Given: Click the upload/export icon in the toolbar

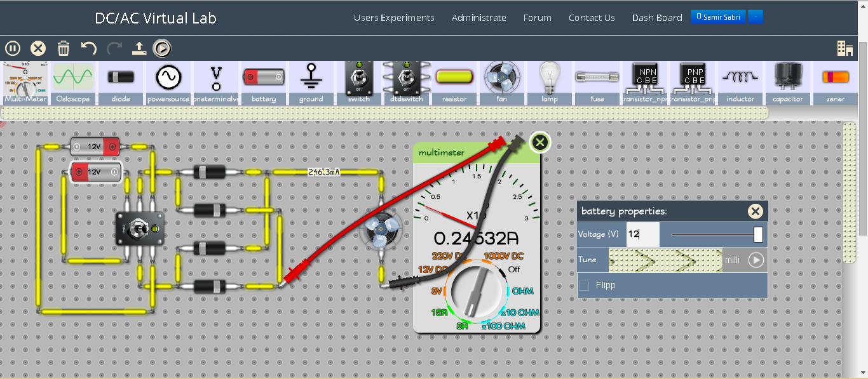Looking at the screenshot, I should (139, 48).
